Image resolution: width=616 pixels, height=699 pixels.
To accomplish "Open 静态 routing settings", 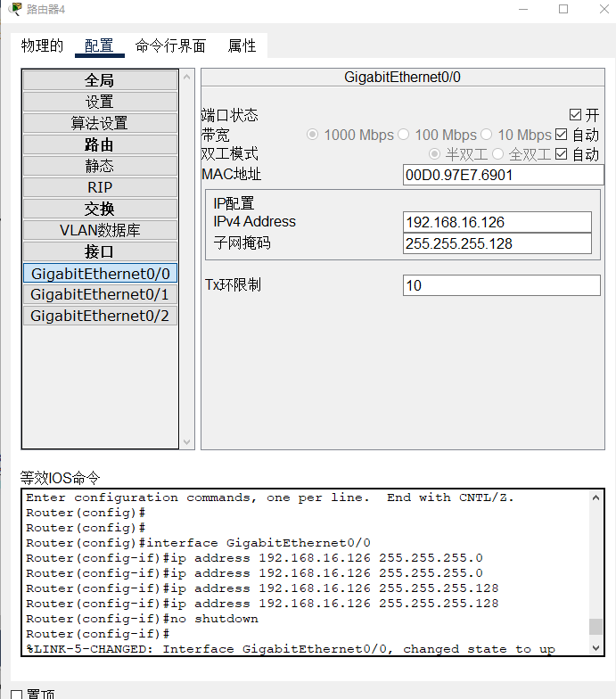I will pyautogui.click(x=100, y=166).
